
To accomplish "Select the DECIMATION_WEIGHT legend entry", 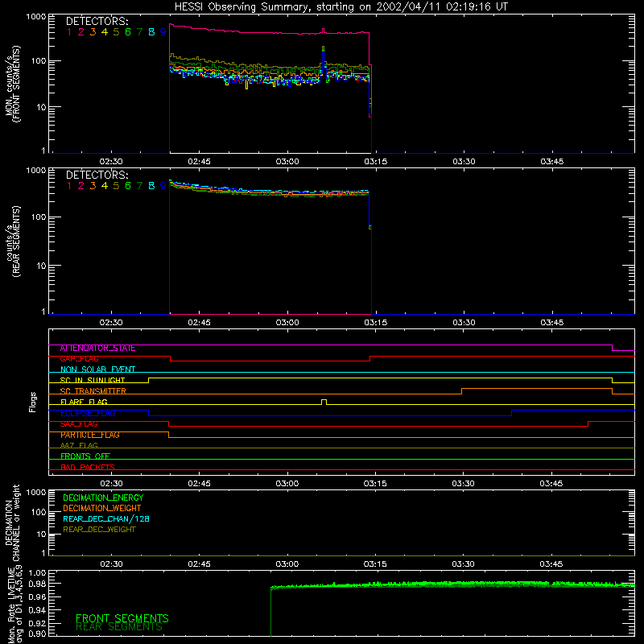I will pyautogui.click(x=102, y=509).
